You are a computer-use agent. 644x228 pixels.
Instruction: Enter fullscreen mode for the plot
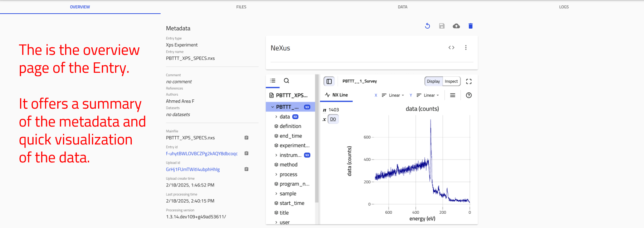click(x=469, y=81)
